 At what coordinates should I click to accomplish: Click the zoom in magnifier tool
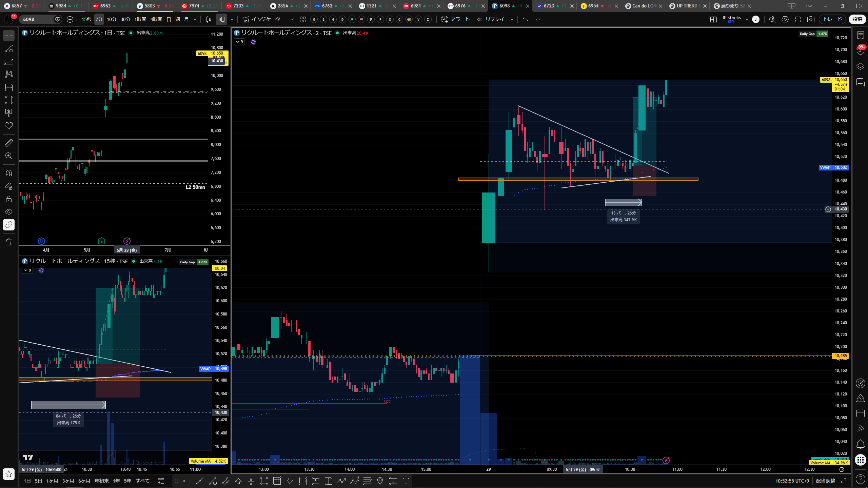(x=9, y=156)
